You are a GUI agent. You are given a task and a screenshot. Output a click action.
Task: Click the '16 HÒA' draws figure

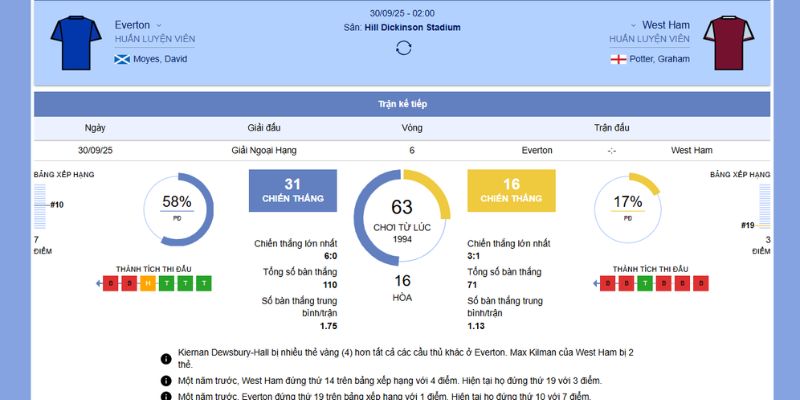(x=402, y=288)
